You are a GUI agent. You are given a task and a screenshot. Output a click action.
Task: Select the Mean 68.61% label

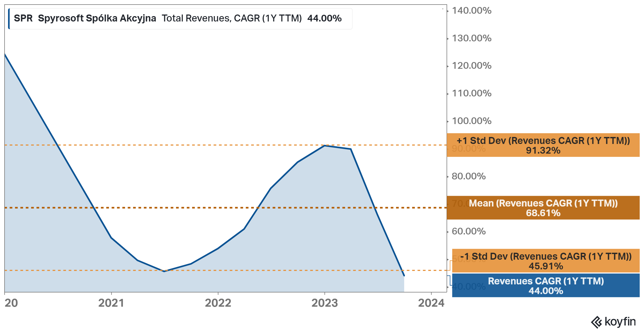[543, 208]
